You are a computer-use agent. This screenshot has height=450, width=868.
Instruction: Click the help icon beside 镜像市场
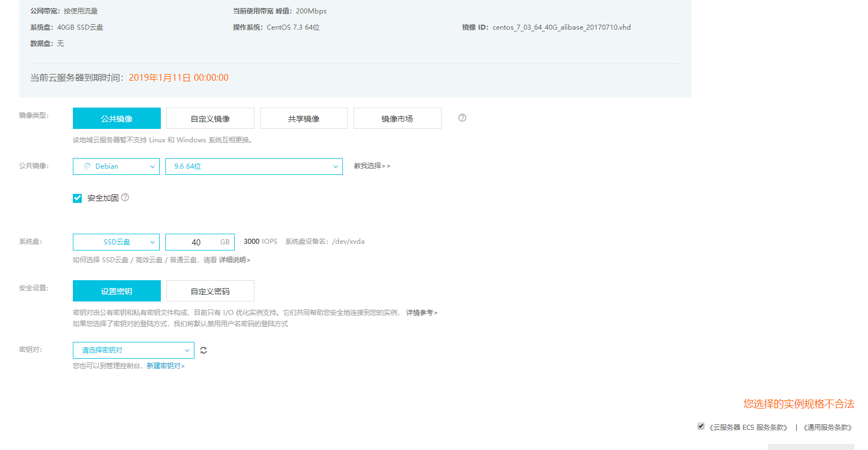pos(462,118)
